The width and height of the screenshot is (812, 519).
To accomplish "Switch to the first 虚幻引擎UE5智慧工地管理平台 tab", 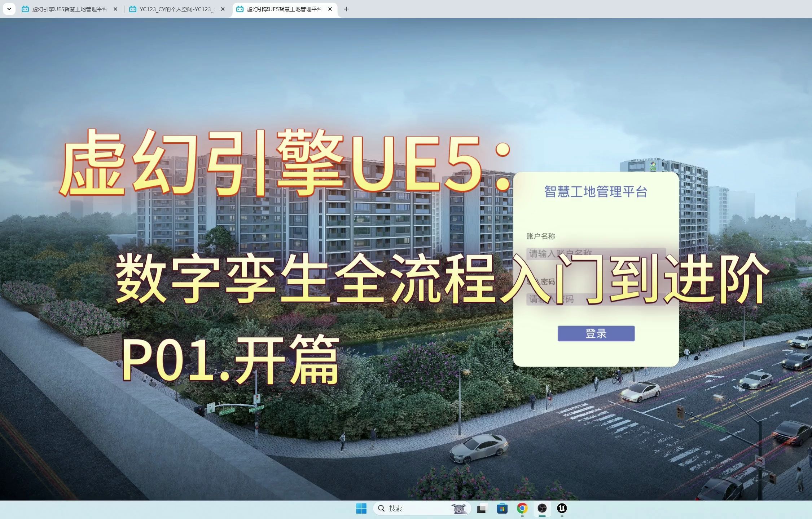I will click(x=70, y=9).
